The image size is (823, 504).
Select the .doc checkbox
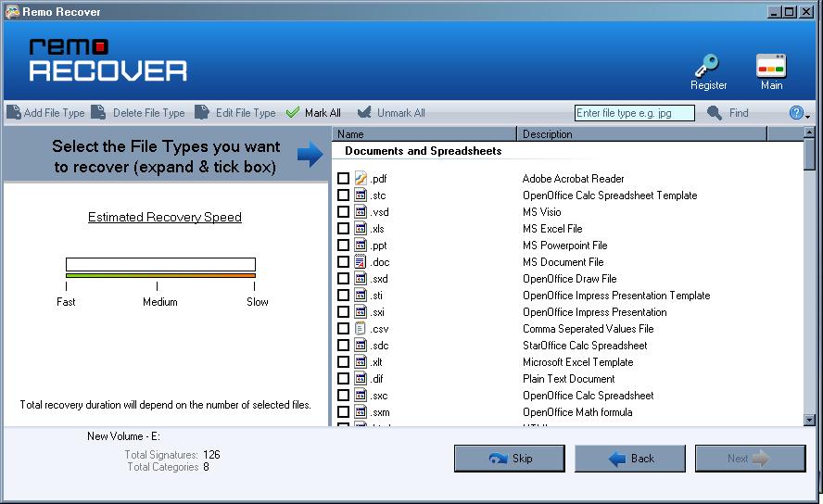(x=343, y=261)
